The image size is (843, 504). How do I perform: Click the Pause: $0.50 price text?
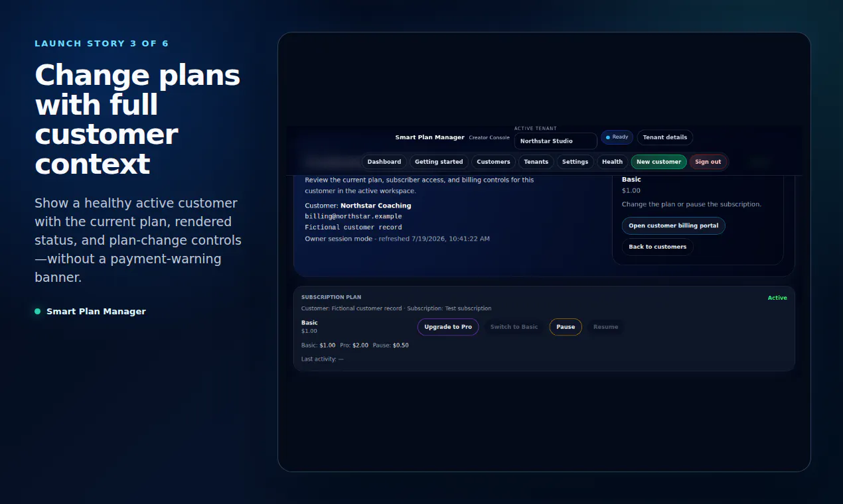pyautogui.click(x=390, y=346)
